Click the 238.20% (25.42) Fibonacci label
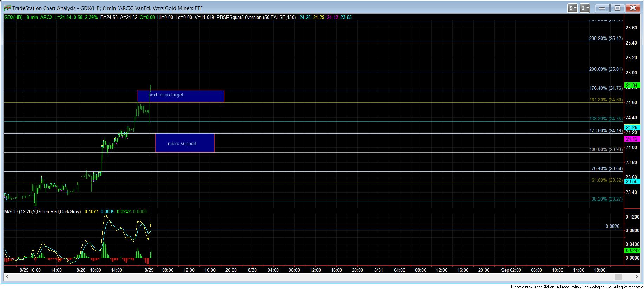 point(606,39)
